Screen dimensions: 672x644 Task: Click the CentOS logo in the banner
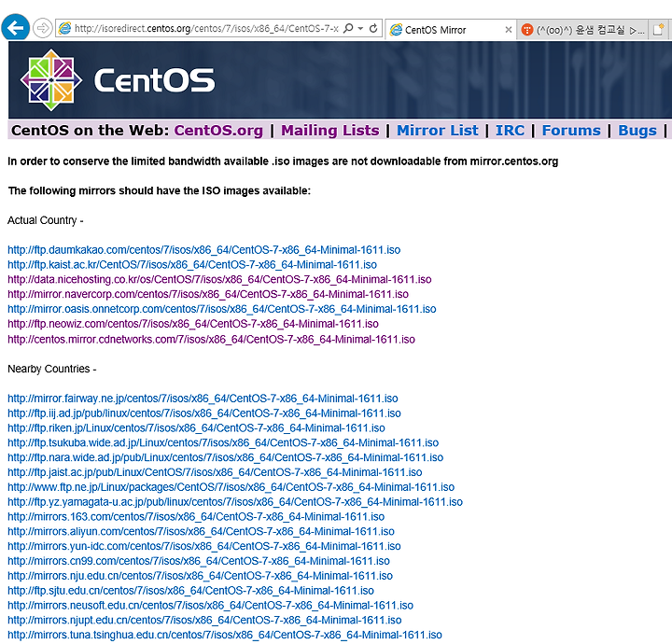tap(117, 80)
